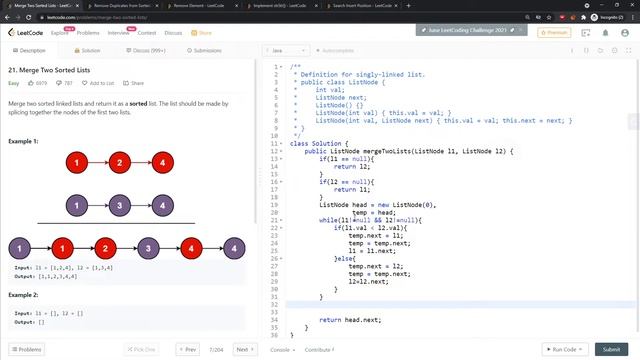
Task: Open the Run Code dropdown
Action: (x=565, y=349)
